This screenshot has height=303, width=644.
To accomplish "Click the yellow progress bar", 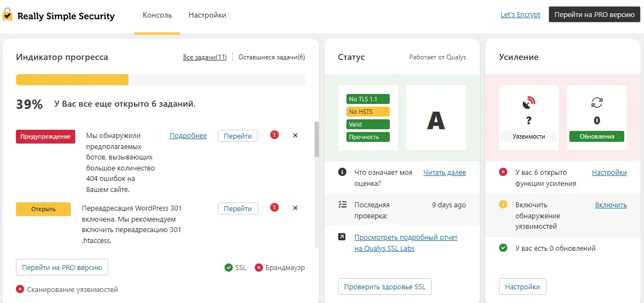I will (x=72, y=80).
